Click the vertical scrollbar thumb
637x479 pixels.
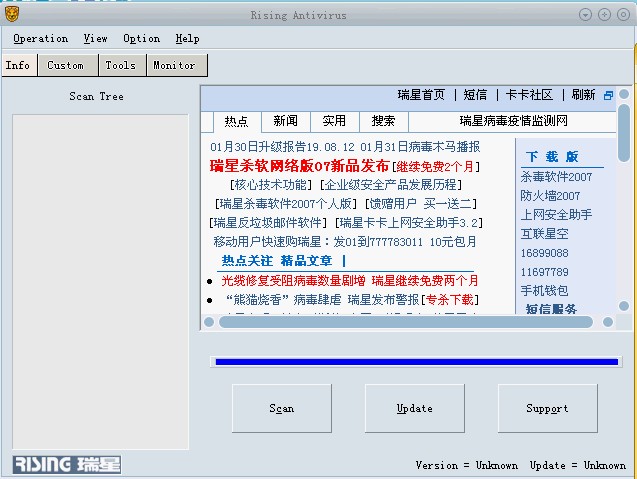(624, 132)
